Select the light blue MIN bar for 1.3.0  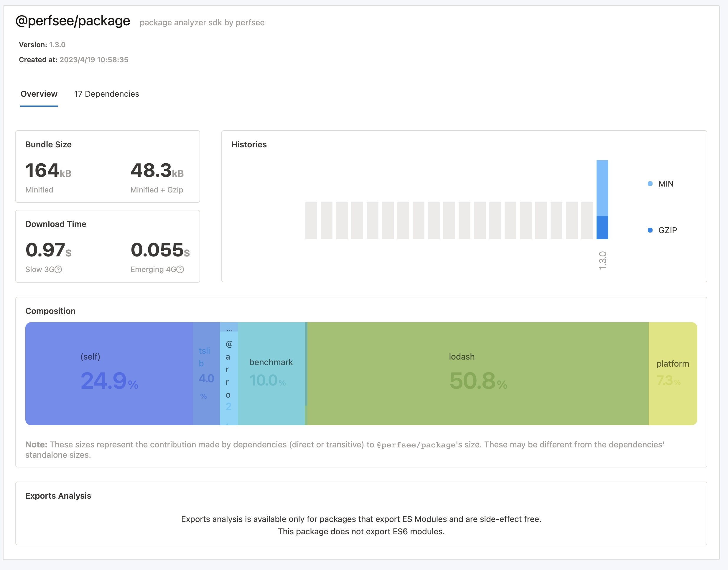pos(602,188)
